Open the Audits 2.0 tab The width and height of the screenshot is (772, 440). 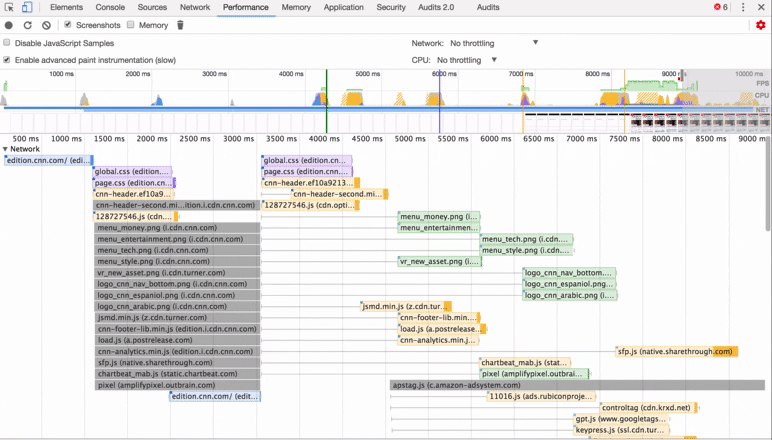436,7
